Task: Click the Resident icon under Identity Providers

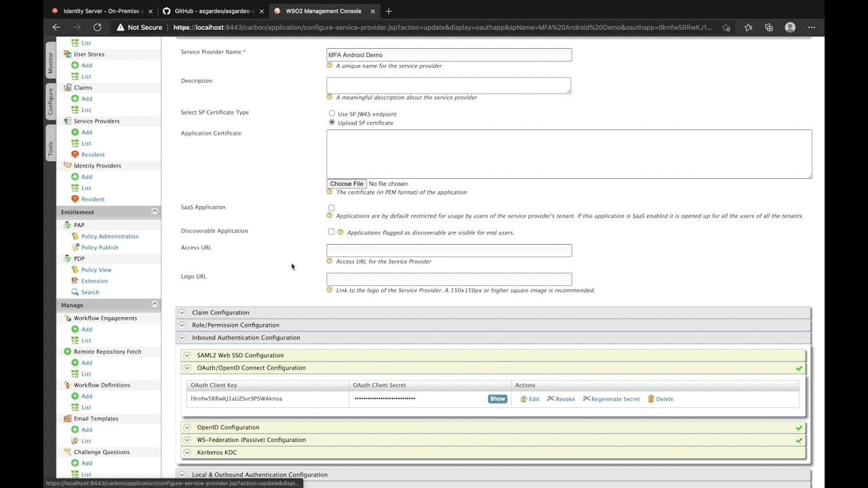Action: coord(75,199)
